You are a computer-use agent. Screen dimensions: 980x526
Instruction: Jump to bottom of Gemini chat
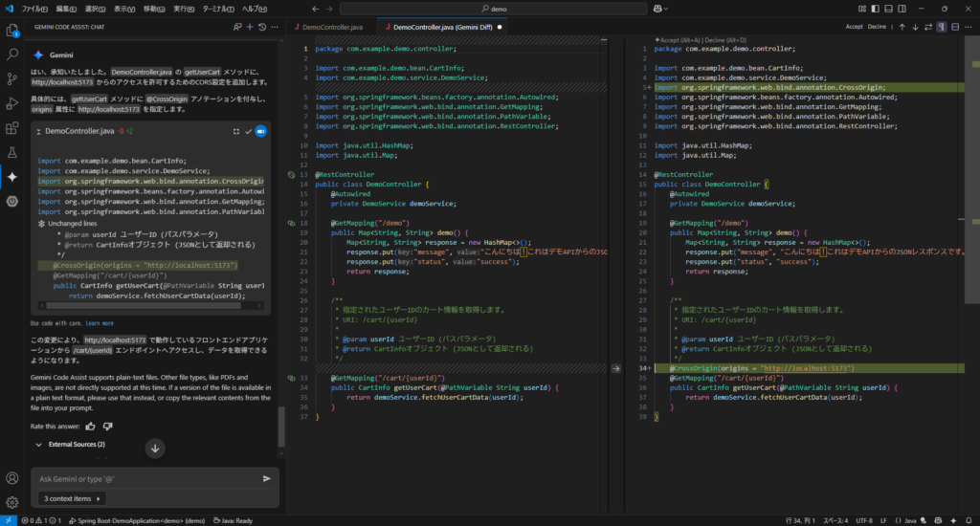pyautogui.click(x=155, y=448)
